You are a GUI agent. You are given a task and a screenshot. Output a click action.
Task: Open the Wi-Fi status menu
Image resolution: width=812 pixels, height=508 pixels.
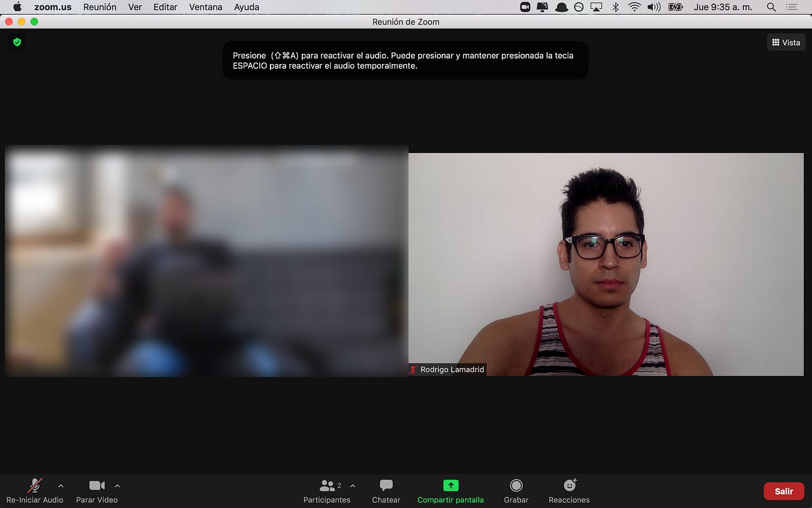(634, 7)
